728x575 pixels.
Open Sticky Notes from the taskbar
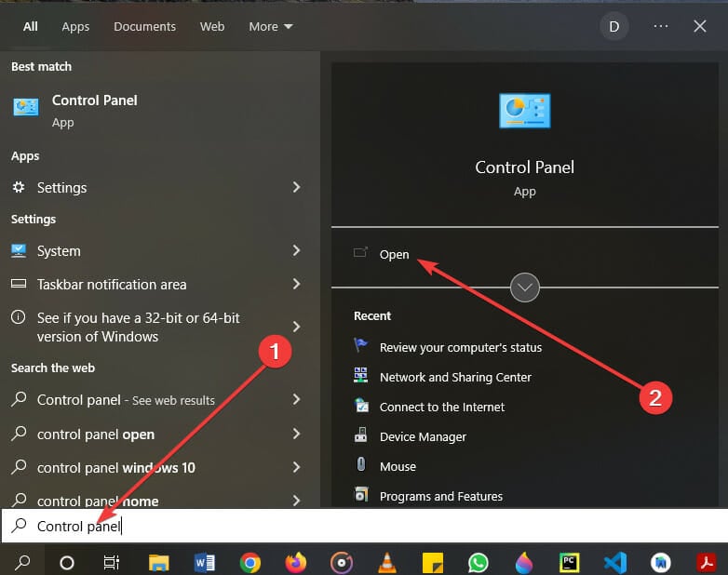pyautogui.click(x=433, y=563)
